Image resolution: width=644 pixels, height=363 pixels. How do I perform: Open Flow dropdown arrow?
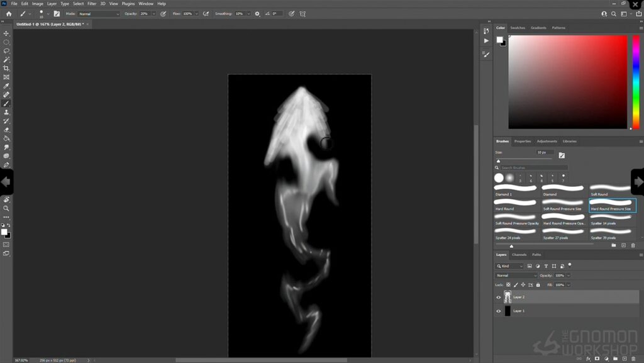point(196,14)
